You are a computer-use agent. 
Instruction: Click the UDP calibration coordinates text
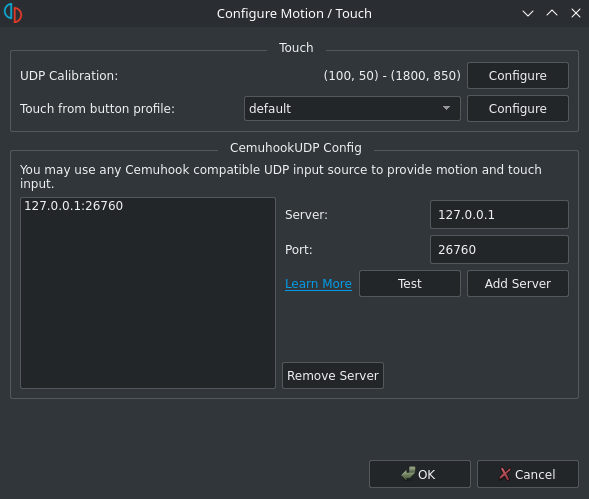(392, 76)
